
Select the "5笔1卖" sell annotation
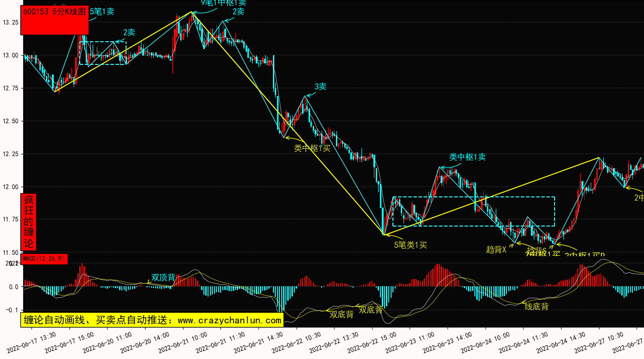pyautogui.click(x=102, y=12)
